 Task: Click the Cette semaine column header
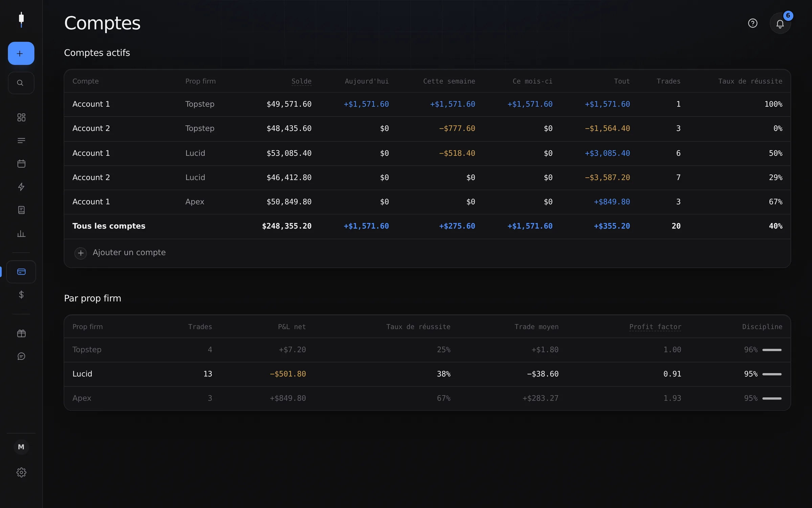pyautogui.click(x=449, y=81)
